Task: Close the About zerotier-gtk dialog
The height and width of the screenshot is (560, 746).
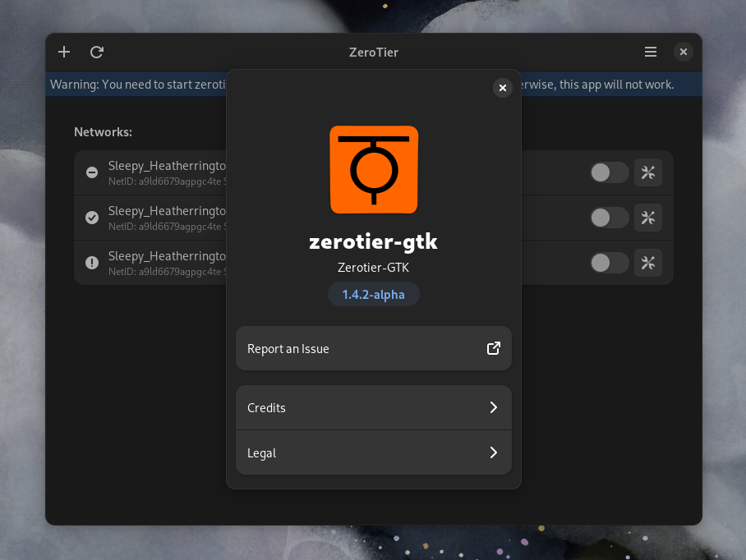Action: coord(503,88)
